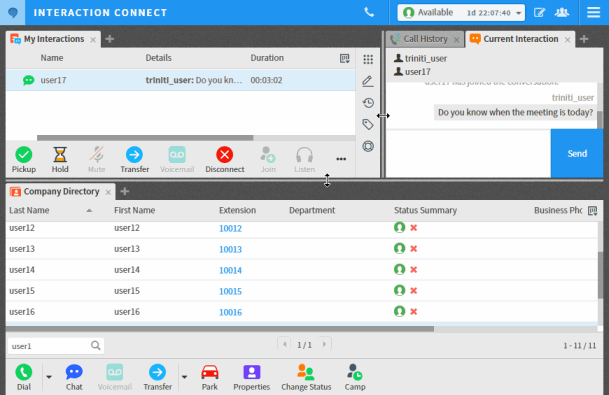This screenshot has height=395, width=609.
Task: Select user14 row in directory
Action: [x=302, y=270]
